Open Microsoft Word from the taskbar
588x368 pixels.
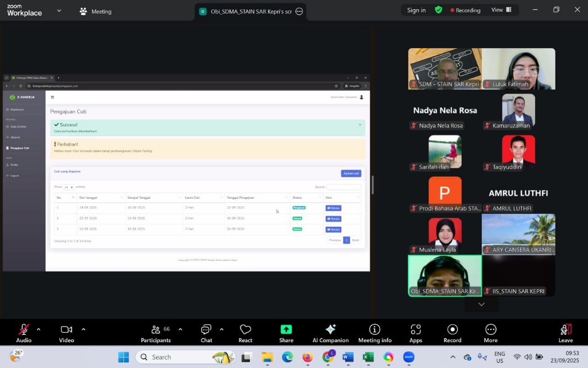[348, 357]
